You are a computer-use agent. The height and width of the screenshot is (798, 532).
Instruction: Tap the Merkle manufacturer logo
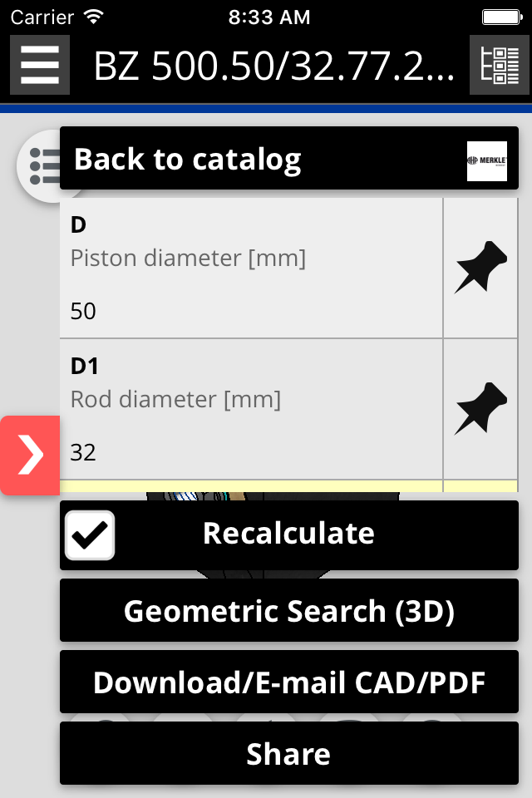pos(486,160)
